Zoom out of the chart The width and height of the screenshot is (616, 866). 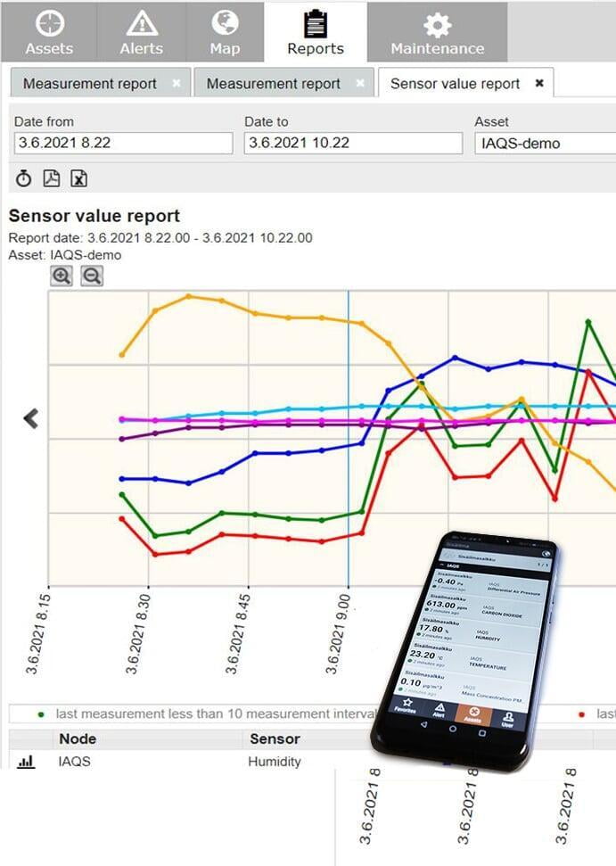point(91,276)
